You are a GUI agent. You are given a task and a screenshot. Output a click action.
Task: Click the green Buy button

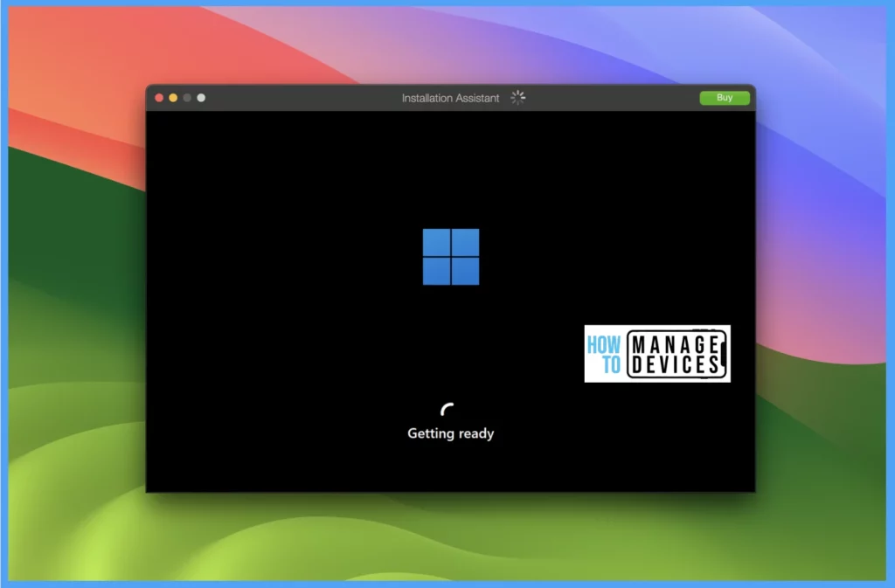725,98
